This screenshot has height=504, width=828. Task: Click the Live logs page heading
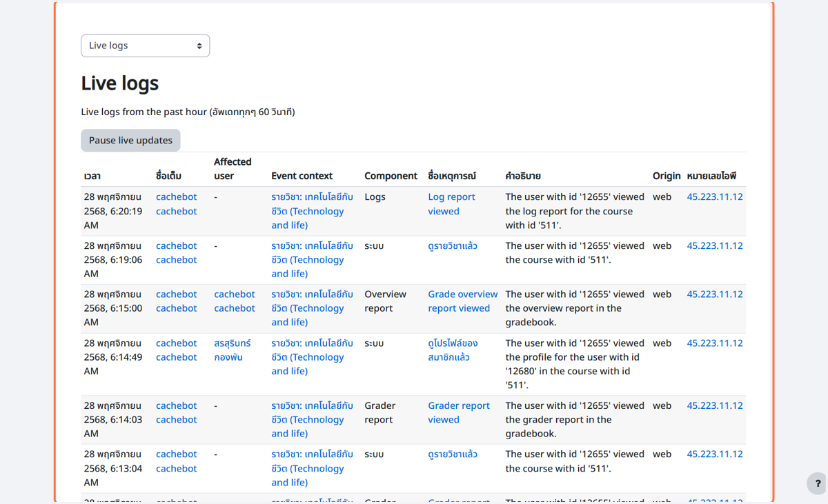[x=120, y=83]
